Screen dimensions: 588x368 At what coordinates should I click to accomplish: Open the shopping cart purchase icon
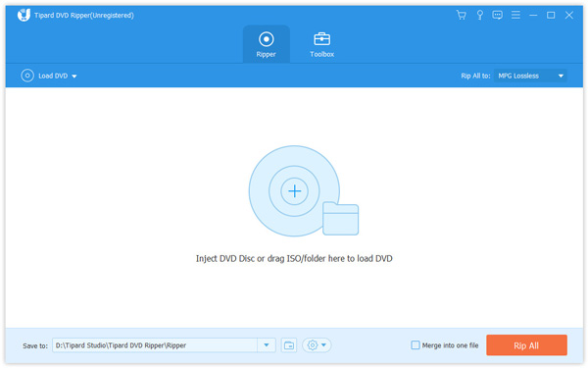(461, 15)
